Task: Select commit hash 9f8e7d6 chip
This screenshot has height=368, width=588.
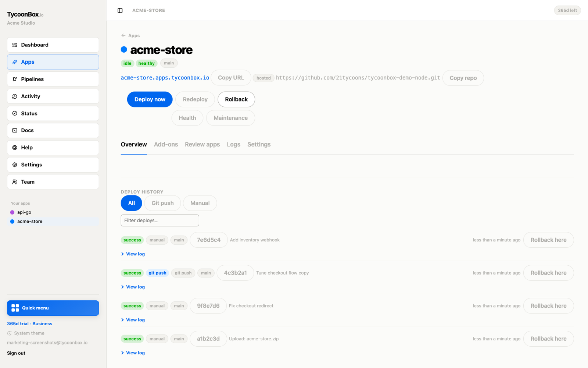Action: (x=208, y=306)
